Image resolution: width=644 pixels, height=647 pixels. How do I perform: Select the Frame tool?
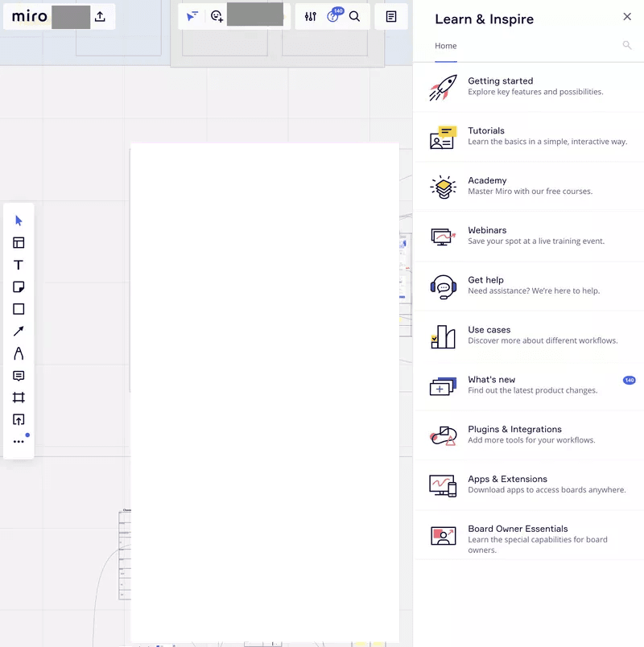tap(19, 398)
